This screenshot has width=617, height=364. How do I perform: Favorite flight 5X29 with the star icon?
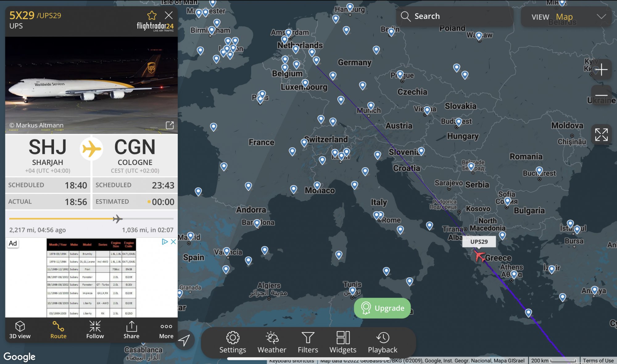(152, 15)
